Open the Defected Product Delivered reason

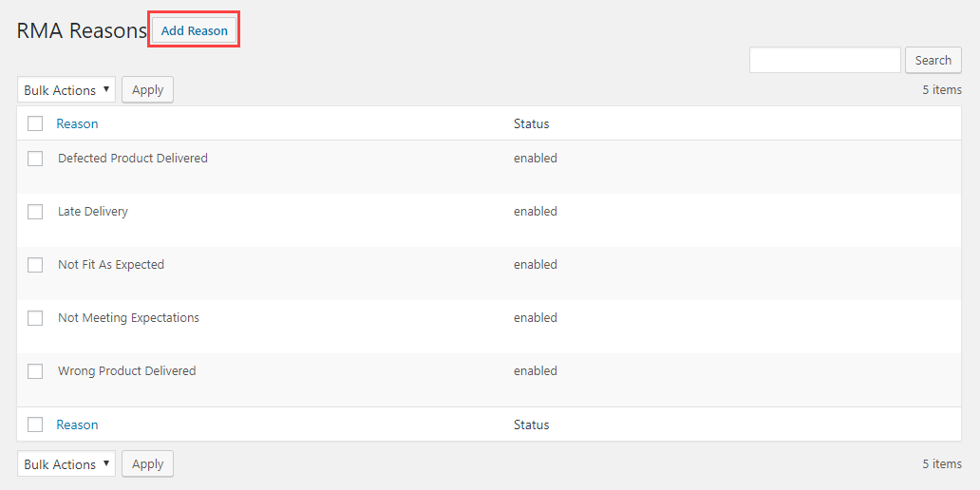tap(132, 159)
